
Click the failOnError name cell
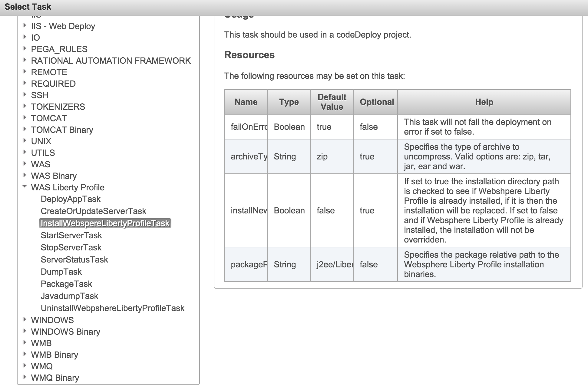click(x=246, y=127)
